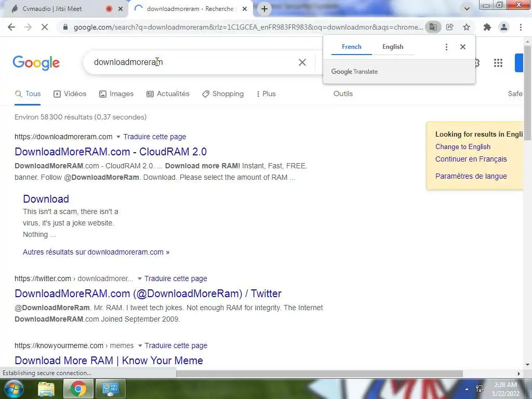Show hidden system tray icons
This screenshot has width=532, height=399.
(x=467, y=389)
